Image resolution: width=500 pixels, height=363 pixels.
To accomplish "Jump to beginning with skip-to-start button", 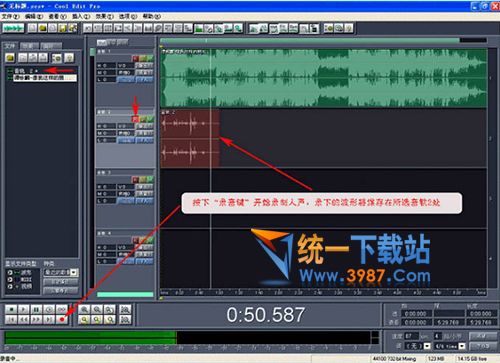I will click(x=11, y=319).
